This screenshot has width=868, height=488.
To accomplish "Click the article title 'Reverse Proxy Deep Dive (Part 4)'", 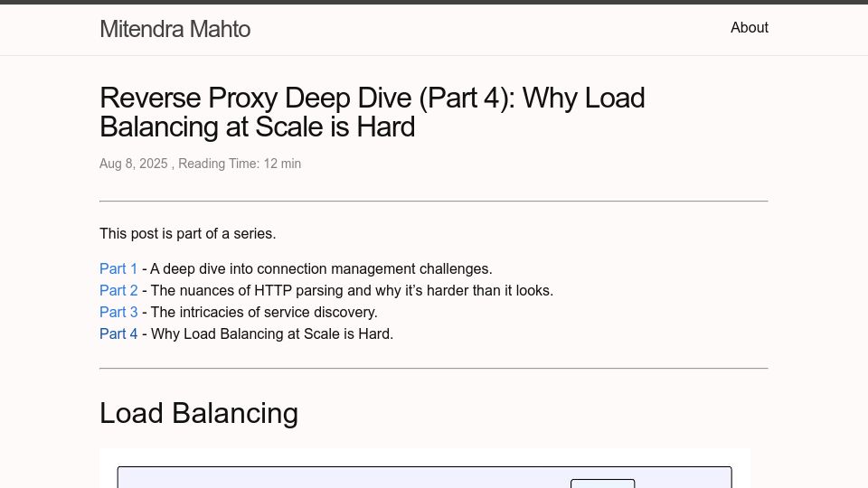I will coord(372,112).
